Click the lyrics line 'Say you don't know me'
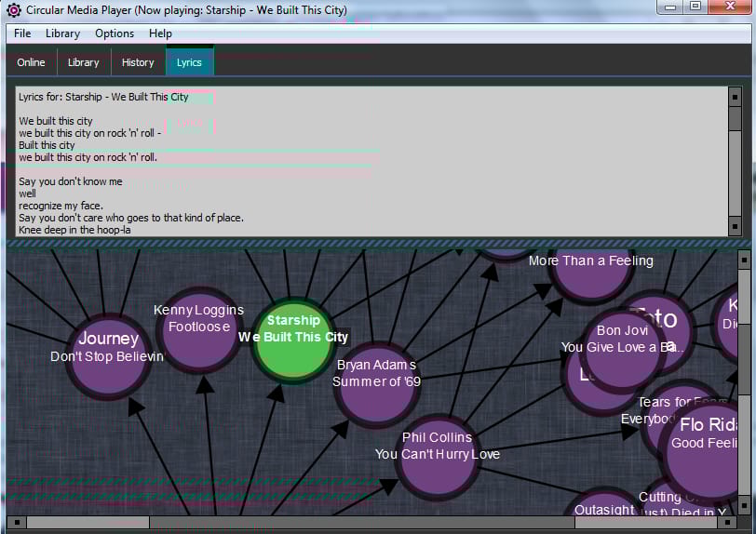 click(71, 181)
